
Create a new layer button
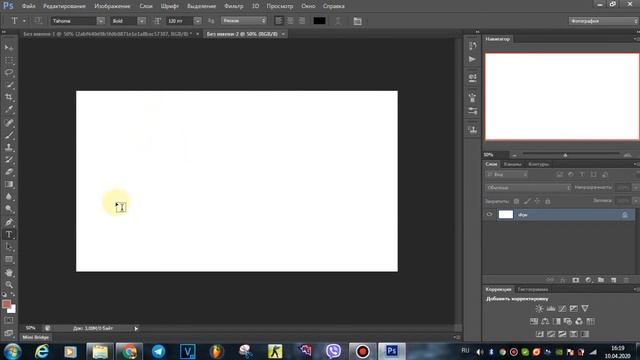click(613, 280)
